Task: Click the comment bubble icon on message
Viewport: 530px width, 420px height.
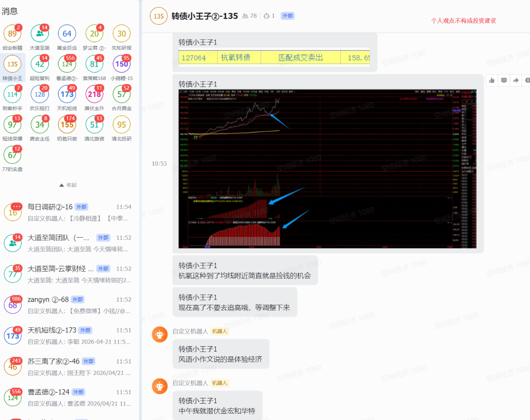Action: click(x=504, y=80)
